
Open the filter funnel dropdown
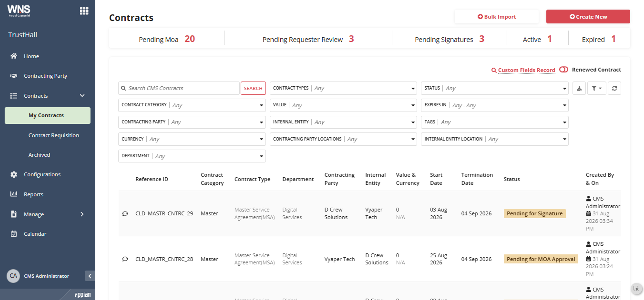(597, 88)
